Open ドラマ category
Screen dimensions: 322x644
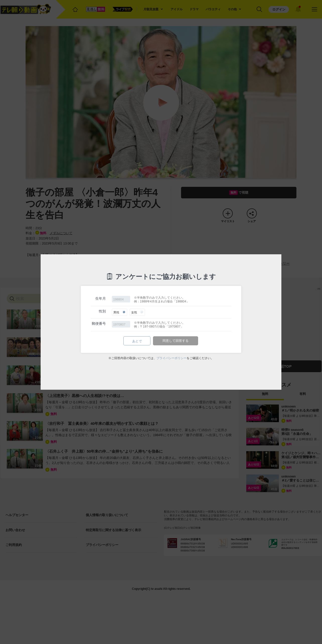tap(194, 9)
